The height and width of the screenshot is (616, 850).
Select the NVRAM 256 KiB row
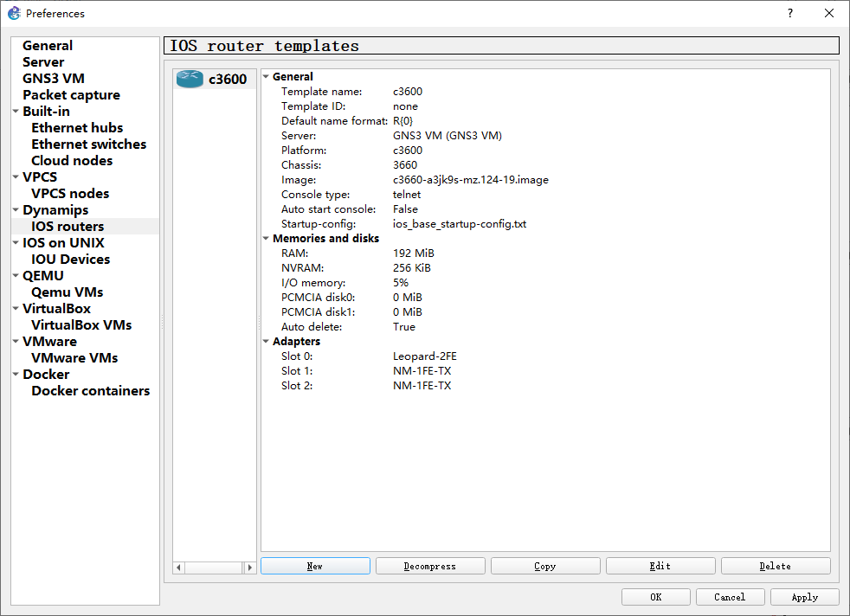[545, 267]
